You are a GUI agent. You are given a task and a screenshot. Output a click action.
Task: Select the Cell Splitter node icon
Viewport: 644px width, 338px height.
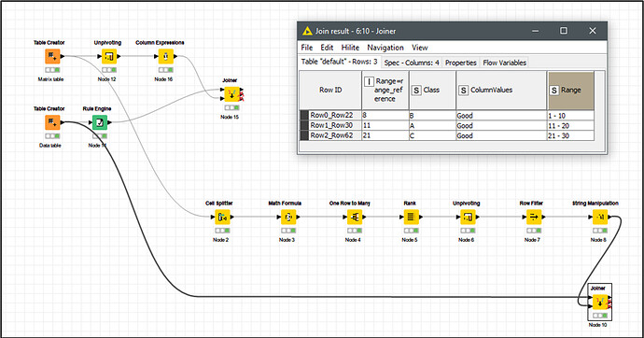[x=222, y=217]
